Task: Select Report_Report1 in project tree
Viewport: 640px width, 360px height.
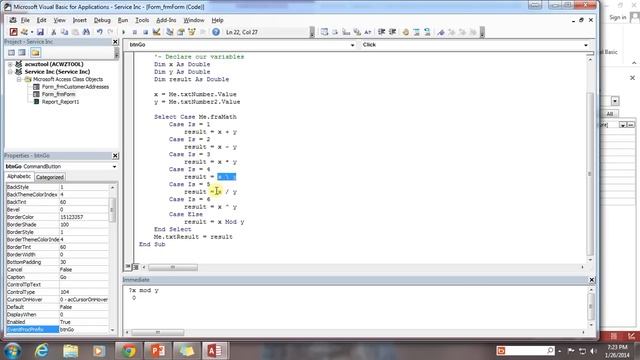Action: pyautogui.click(x=60, y=102)
